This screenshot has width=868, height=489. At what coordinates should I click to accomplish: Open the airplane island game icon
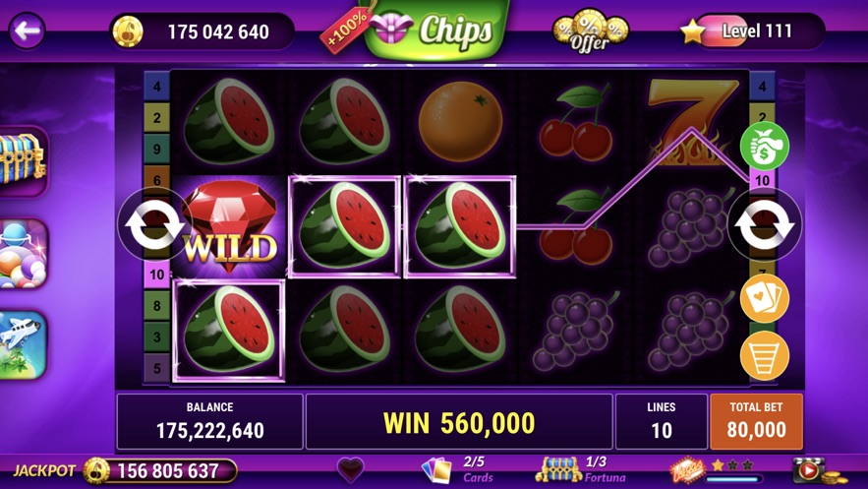(x=24, y=344)
